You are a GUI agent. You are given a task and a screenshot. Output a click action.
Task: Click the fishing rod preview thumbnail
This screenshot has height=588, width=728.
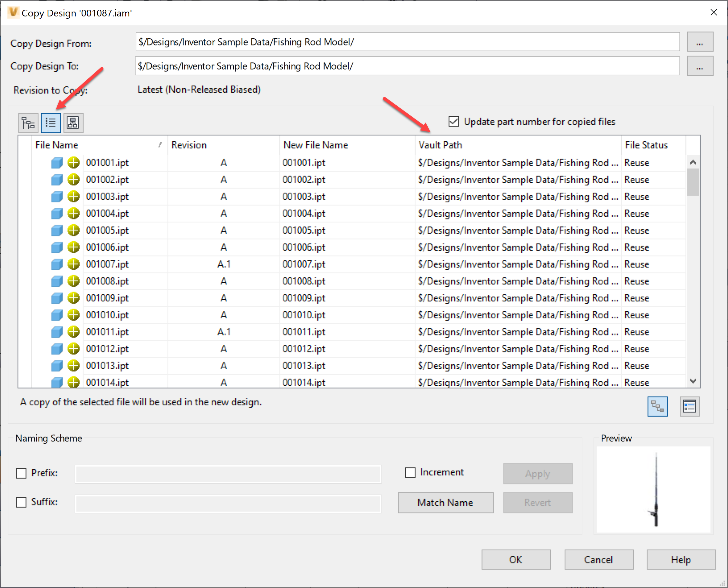click(x=654, y=489)
